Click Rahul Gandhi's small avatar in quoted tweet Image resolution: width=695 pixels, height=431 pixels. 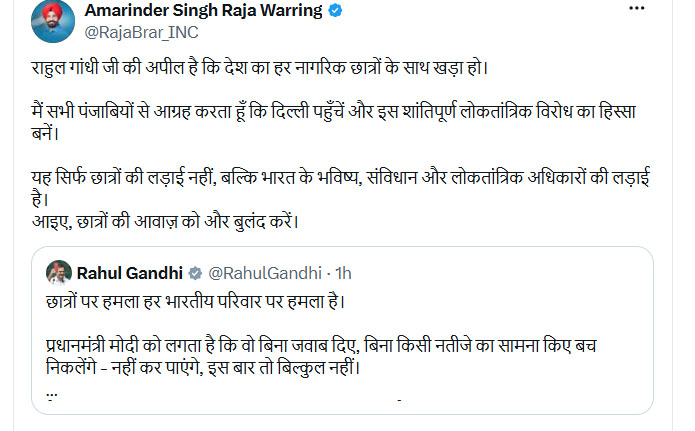coord(59,273)
